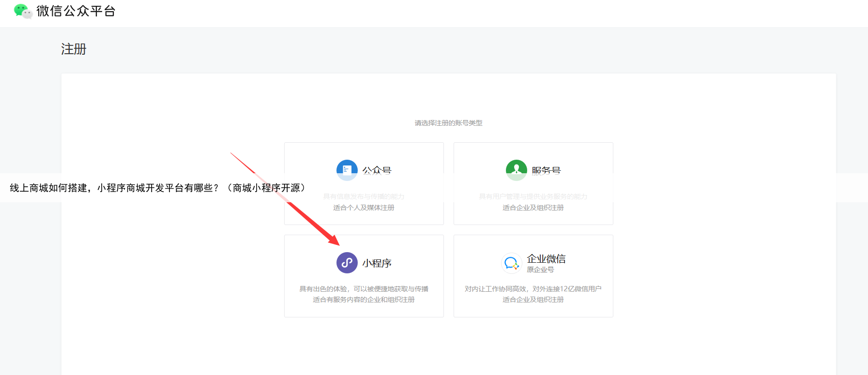Pick the 企业微信 account type title
This screenshot has height=375, width=868.
(546, 259)
